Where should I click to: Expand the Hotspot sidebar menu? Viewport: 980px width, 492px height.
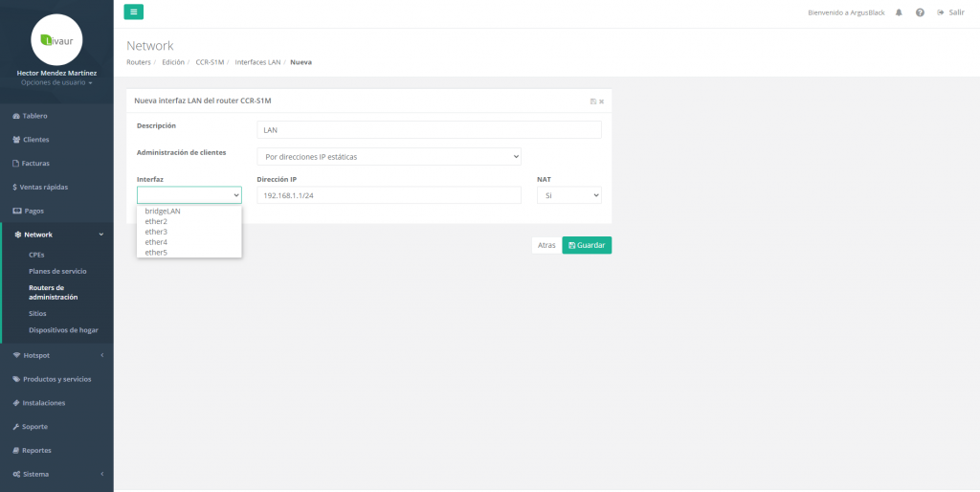click(x=56, y=355)
